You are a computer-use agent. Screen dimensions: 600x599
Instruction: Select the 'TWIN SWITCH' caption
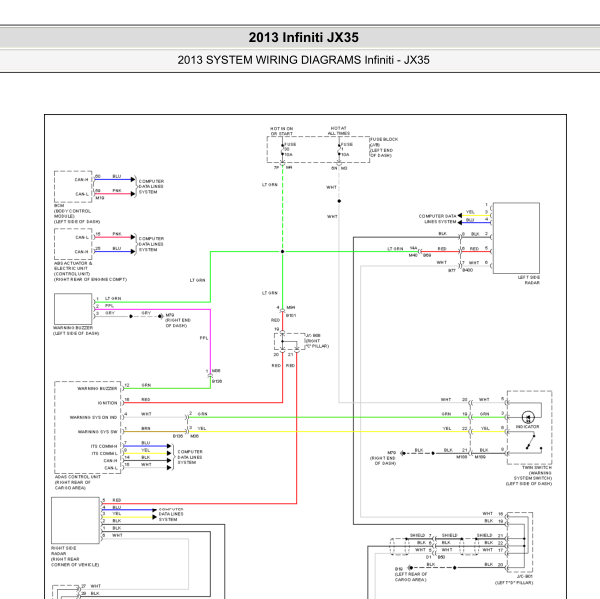[537, 468]
